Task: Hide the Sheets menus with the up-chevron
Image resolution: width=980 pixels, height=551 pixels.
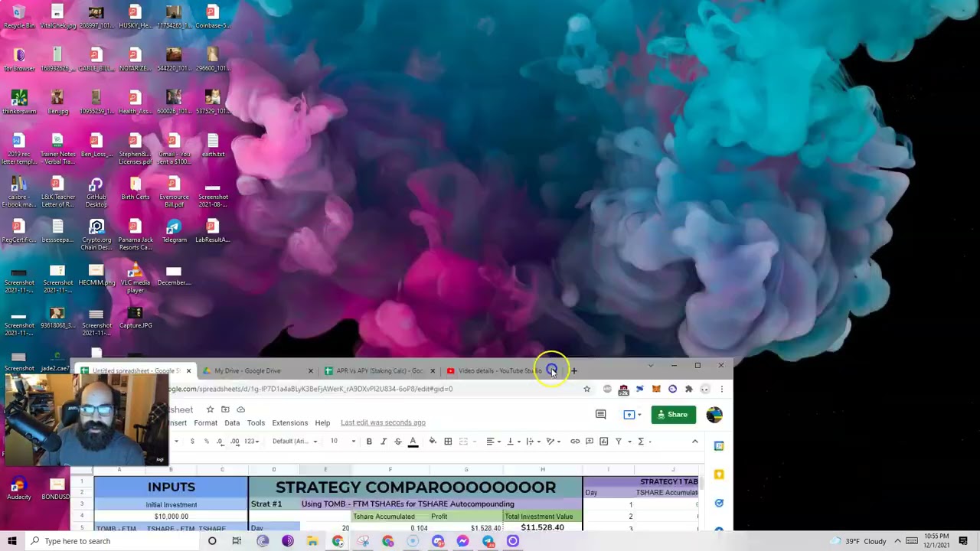Action: click(695, 441)
